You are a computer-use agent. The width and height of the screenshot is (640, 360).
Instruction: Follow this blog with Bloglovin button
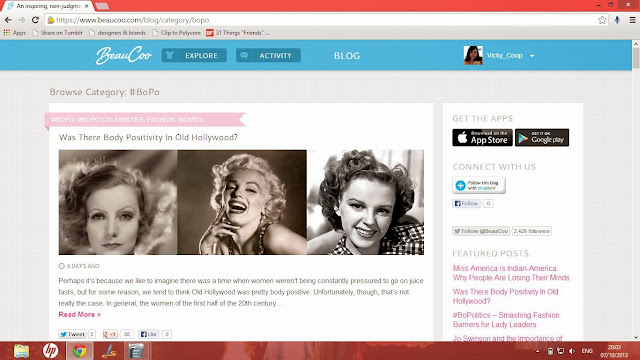tap(479, 185)
